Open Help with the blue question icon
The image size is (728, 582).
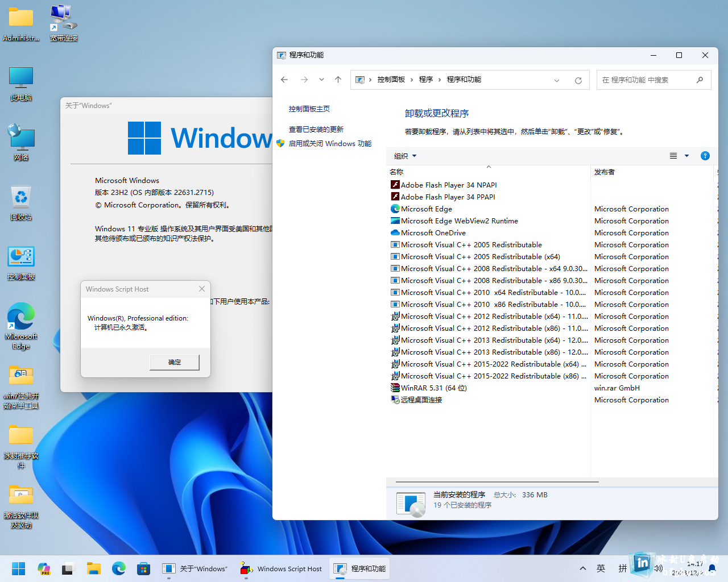point(705,156)
